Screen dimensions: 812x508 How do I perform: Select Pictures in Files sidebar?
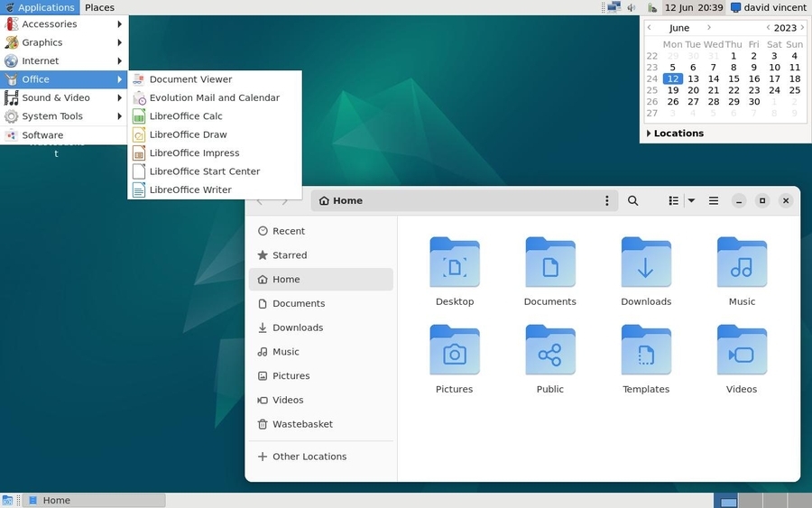pyautogui.click(x=321, y=376)
